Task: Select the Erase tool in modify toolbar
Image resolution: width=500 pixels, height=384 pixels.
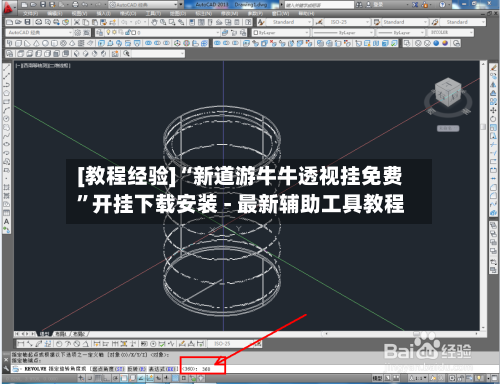Action: [x=493, y=68]
